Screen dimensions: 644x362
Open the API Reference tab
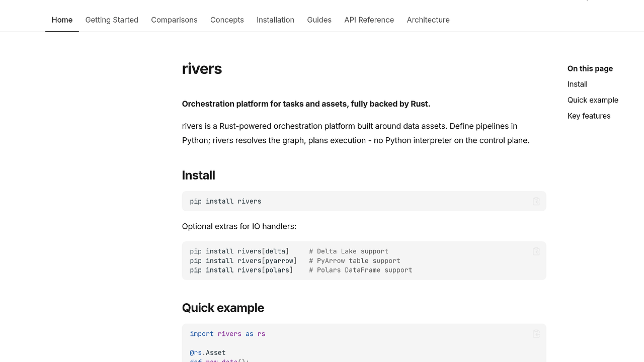(369, 20)
